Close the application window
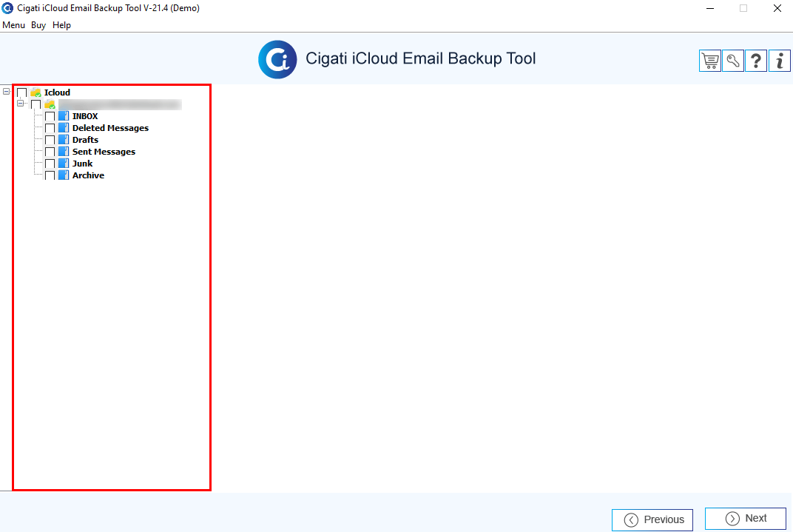The width and height of the screenshot is (793, 532). tap(777, 8)
